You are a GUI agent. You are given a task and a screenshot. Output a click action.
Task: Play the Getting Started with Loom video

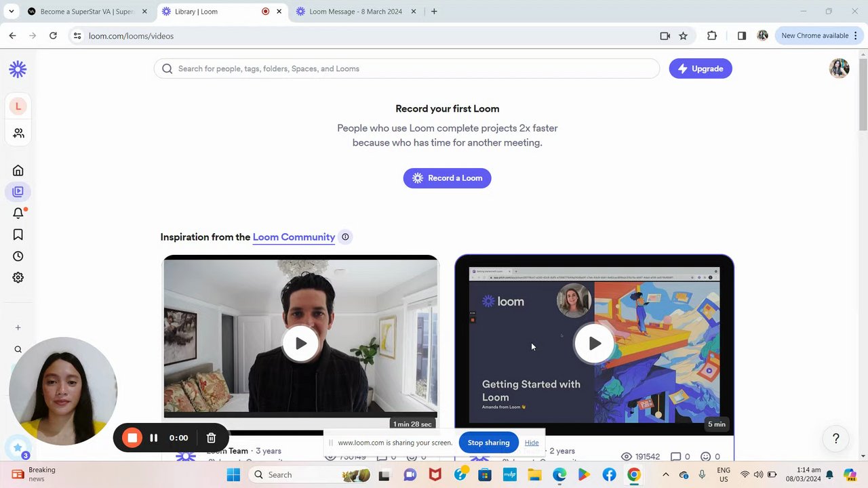pos(594,344)
